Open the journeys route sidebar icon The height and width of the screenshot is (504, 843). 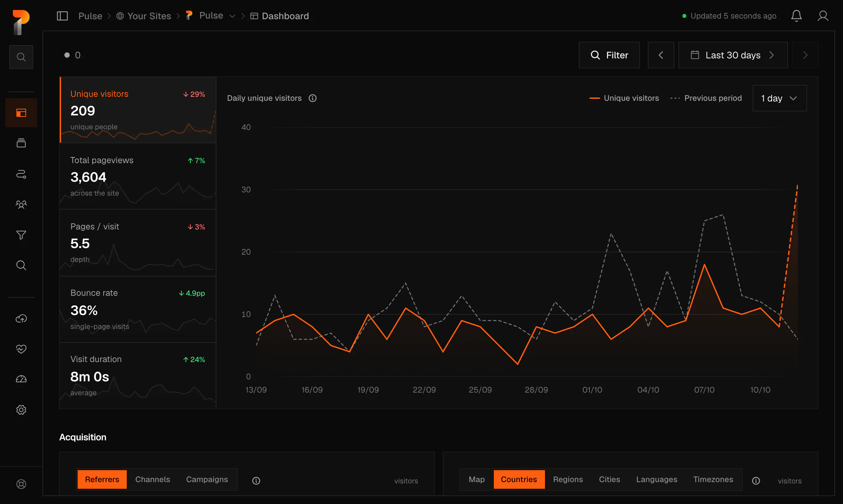(21, 174)
